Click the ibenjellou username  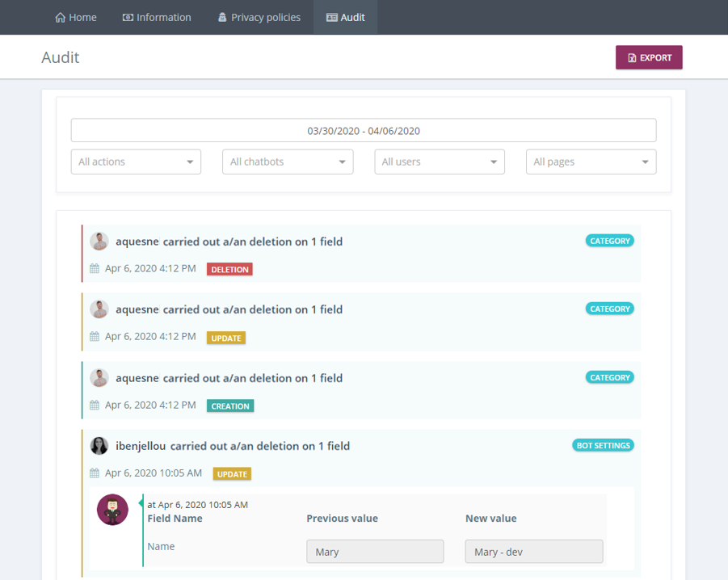141,446
